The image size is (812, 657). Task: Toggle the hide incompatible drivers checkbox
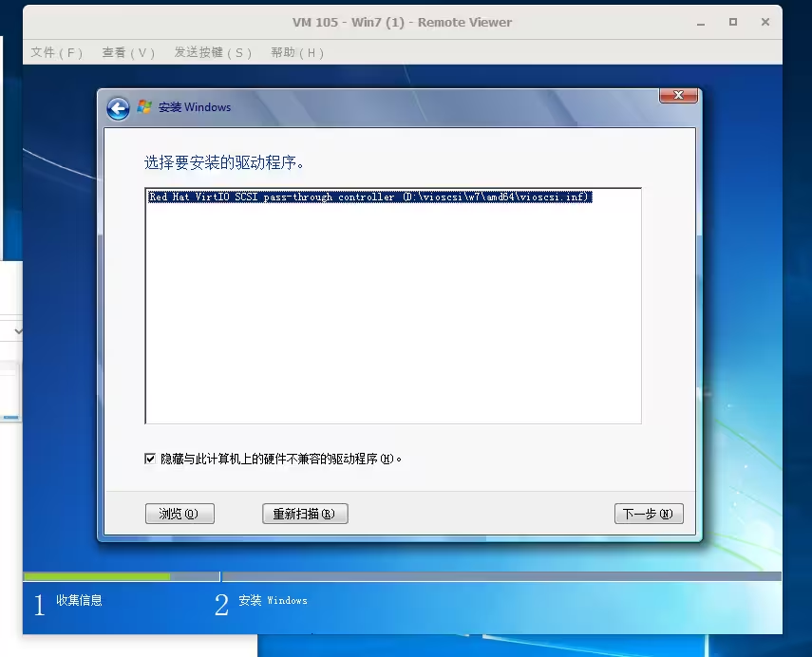pos(150,459)
